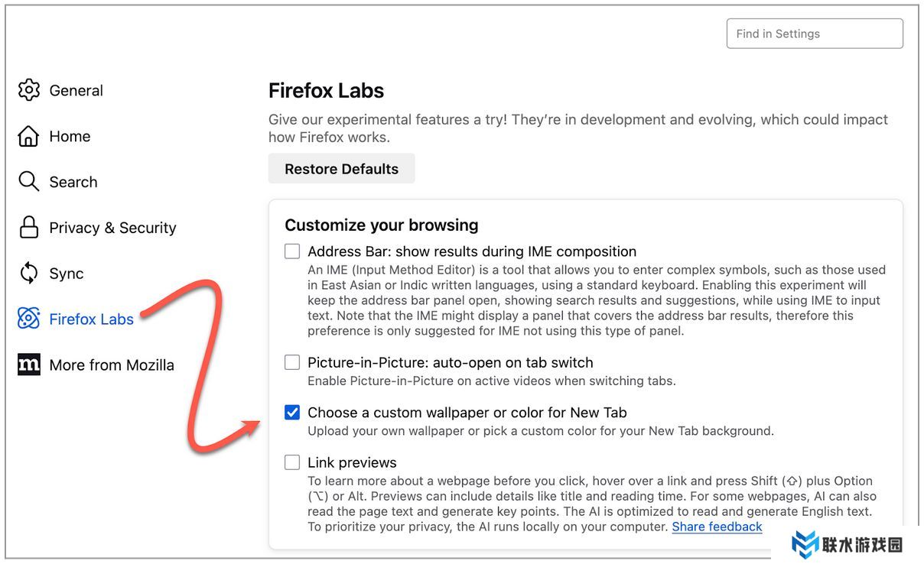The height and width of the screenshot is (564, 924).
Task: Open the Share feedback link
Action: [717, 527]
